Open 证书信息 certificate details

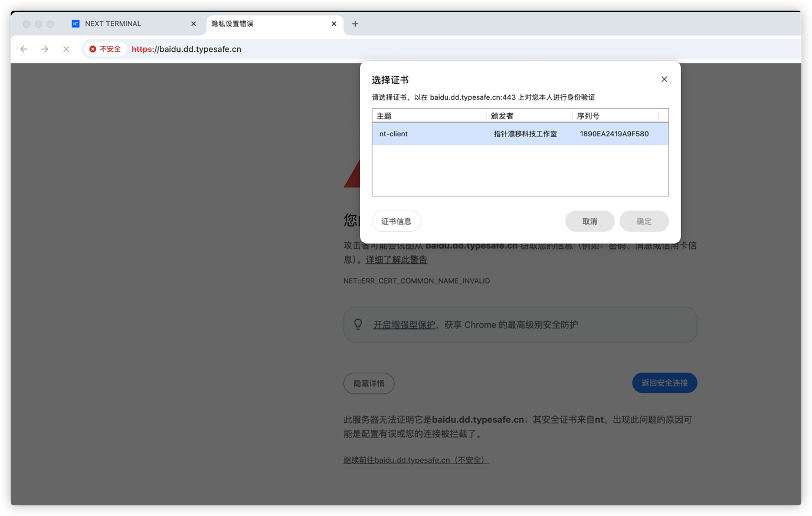(x=396, y=221)
